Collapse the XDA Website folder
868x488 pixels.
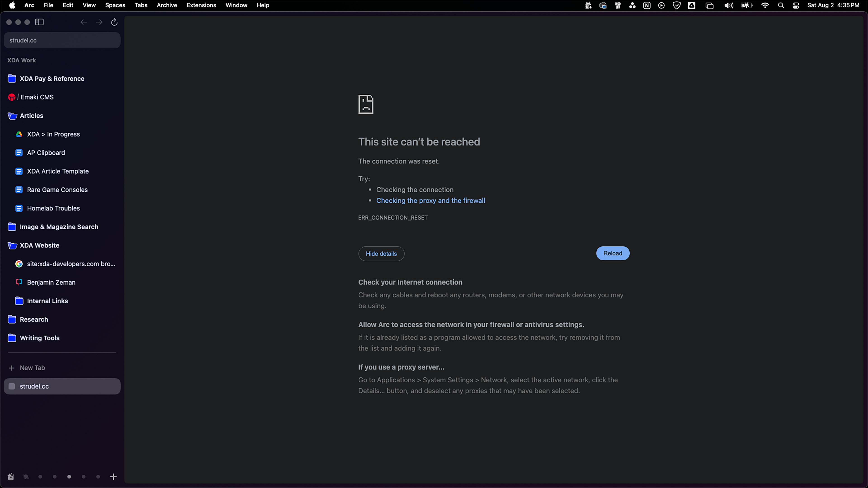click(x=62, y=245)
